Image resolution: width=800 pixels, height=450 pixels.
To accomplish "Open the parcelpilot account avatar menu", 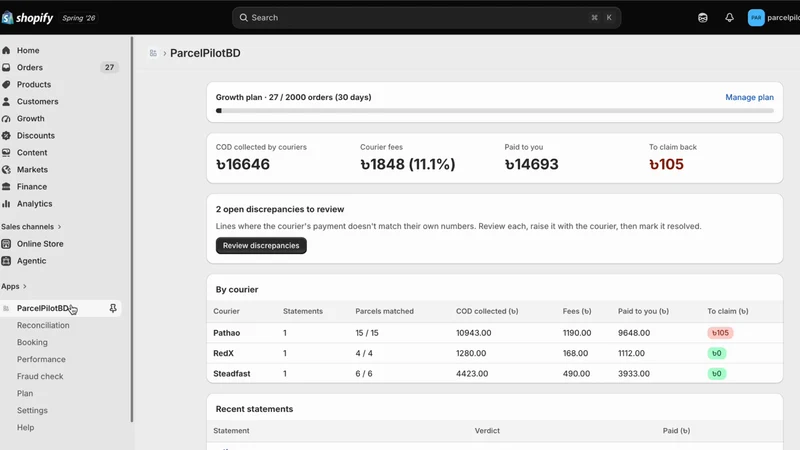I will click(756, 18).
